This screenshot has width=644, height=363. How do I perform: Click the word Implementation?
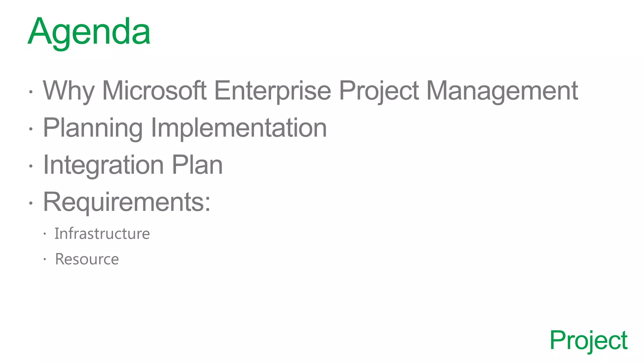click(x=239, y=128)
